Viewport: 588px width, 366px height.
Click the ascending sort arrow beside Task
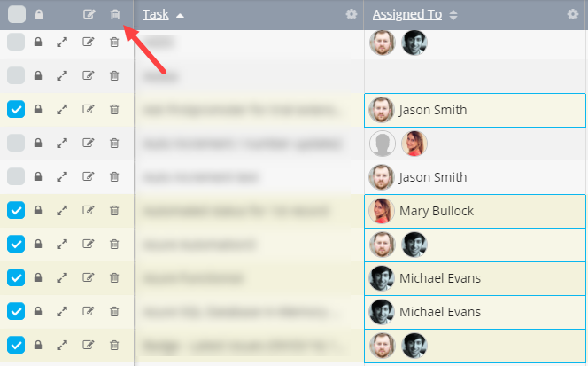point(181,15)
